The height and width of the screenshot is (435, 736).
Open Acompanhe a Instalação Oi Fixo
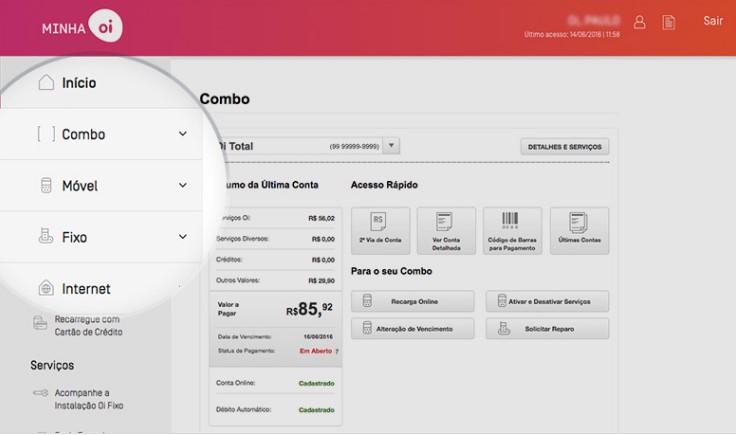coord(89,399)
